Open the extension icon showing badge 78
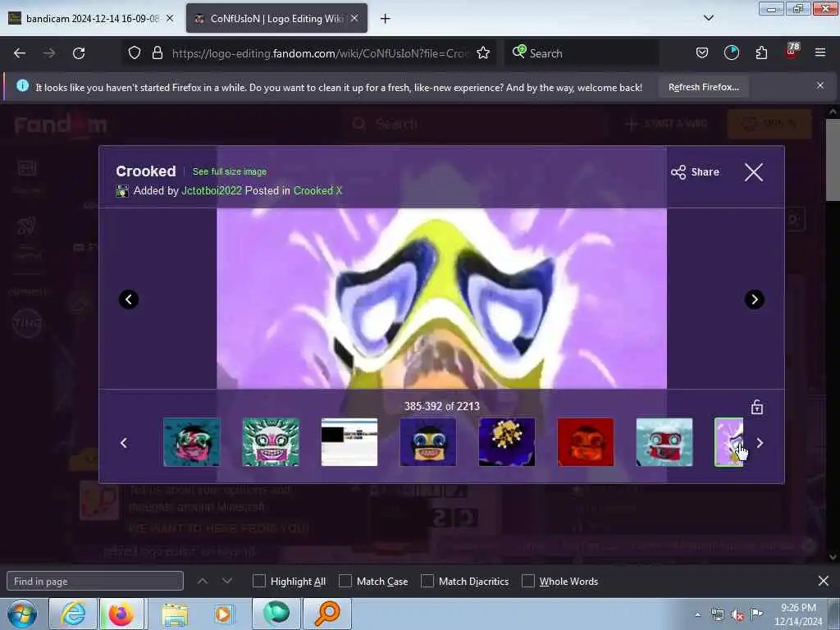 [792, 52]
